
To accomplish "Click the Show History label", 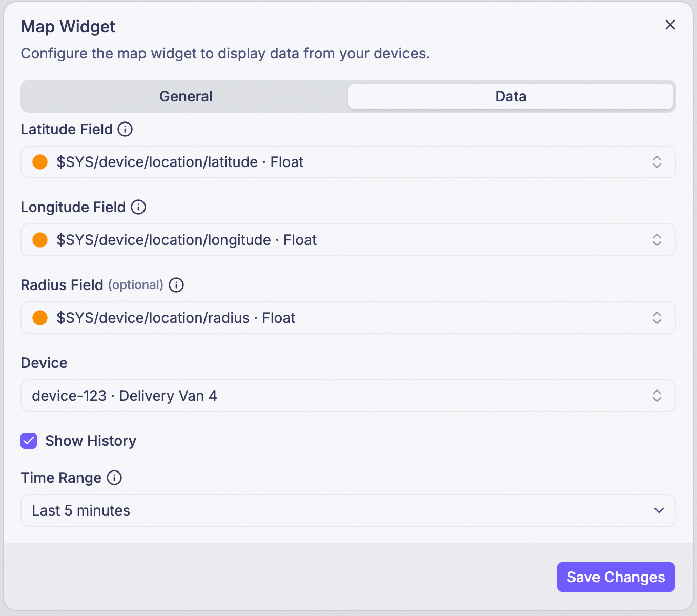I will click(91, 441).
